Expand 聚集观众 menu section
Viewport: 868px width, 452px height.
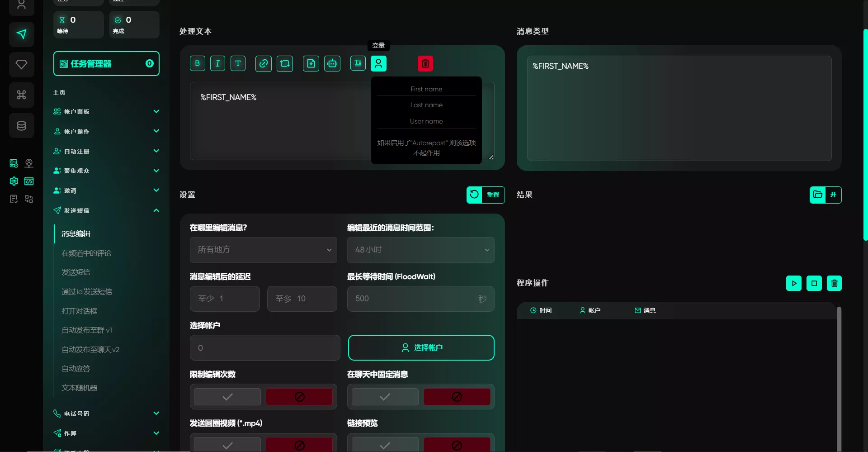pos(106,171)
